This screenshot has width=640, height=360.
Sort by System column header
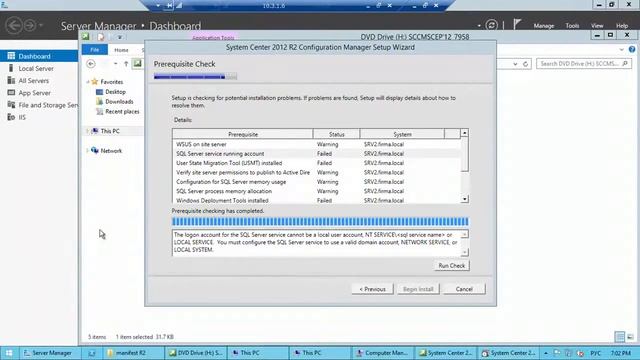(402, 134)
